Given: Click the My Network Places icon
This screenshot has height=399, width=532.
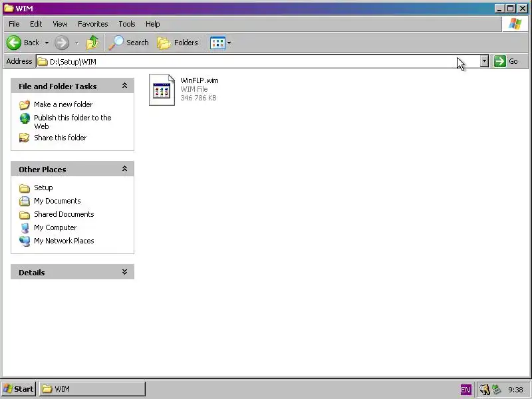Looking at the screenshot, I should (x=25, y=241).
